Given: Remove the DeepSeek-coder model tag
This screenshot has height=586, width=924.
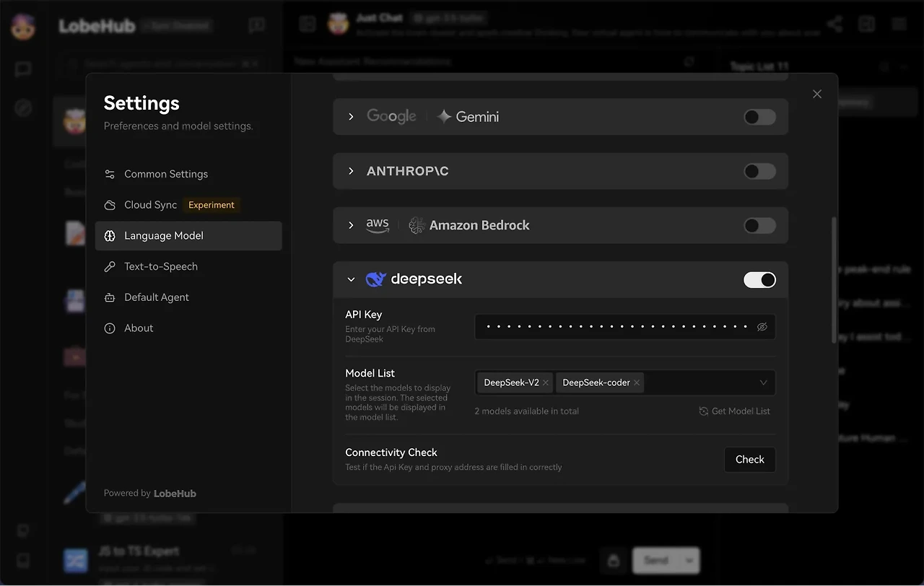Looking at the screenshot, I should [x=637, y=382].
